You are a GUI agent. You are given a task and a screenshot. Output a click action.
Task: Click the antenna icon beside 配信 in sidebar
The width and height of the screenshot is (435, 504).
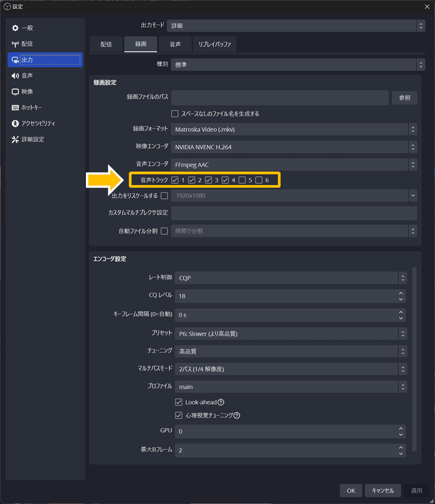pyautogui.click(x=15, y=44)
